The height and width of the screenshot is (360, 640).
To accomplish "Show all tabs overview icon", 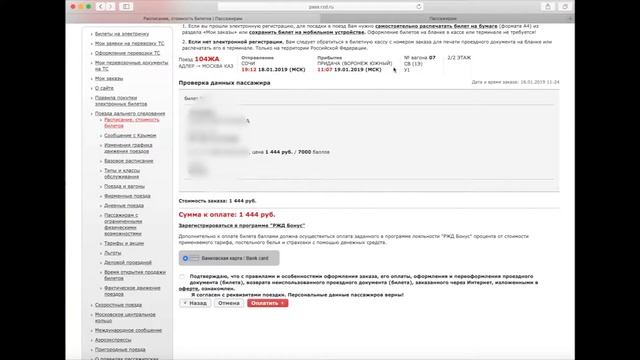I will [x=565, y=7].
